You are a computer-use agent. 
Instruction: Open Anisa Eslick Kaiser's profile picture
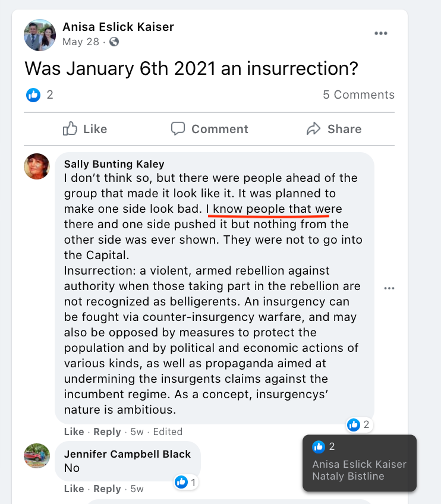point(40,34)
